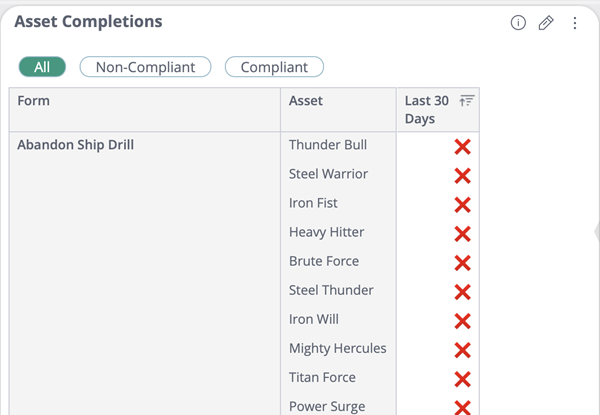Click the red X for Thunder Bull
Viewport: 600px width, 415px height.
point(462,146)
